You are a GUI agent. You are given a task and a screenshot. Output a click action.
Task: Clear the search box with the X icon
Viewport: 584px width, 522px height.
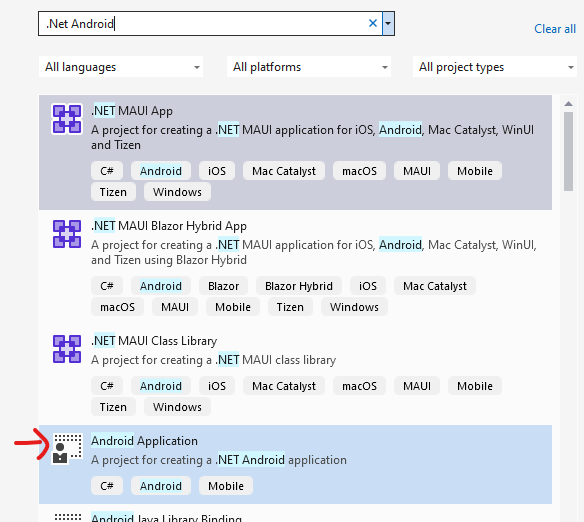(372, 23)
